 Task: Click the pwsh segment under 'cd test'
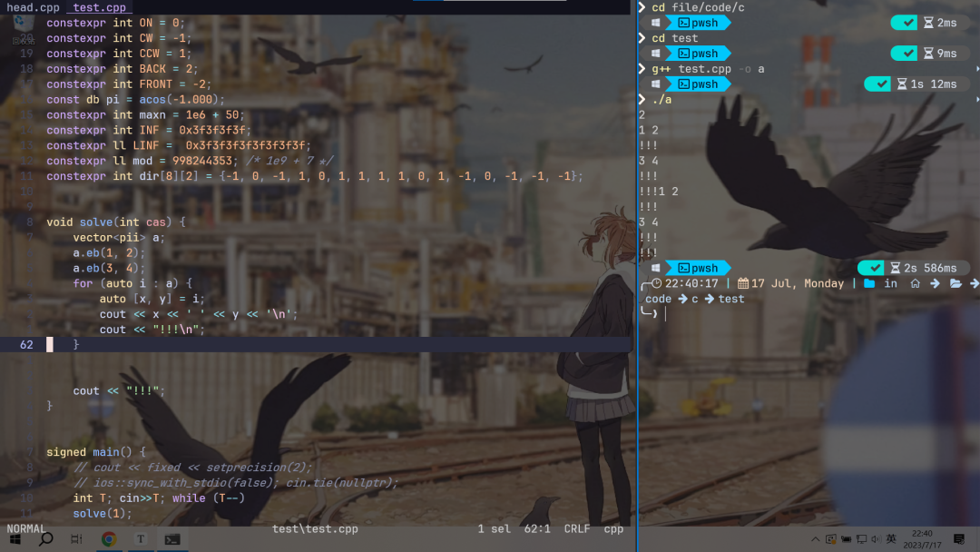pos(698,54)
